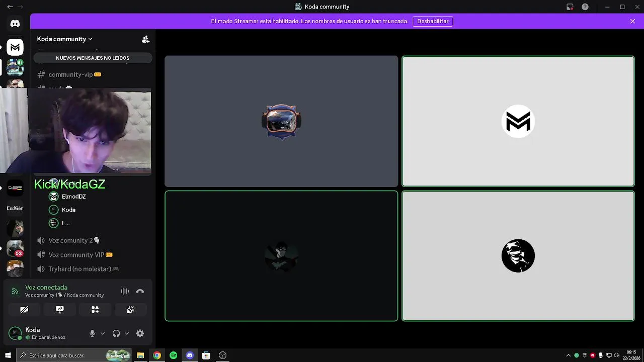Select the white M logo server in the sidebar

[15, 47]
